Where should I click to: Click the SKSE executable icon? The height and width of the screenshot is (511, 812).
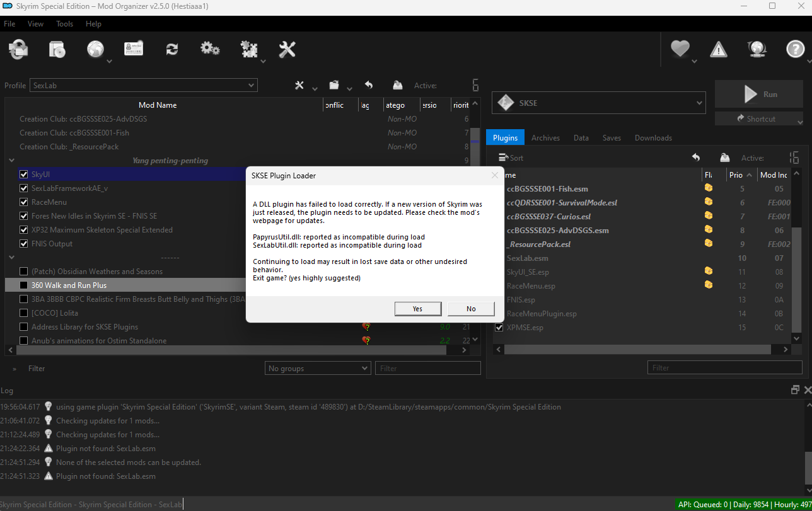coord(506,103)
